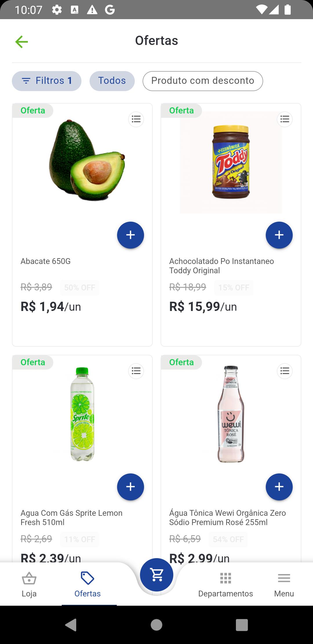
Task: Open the Achocolatado Po Instantaneo Toddy title
Action: 221,266
